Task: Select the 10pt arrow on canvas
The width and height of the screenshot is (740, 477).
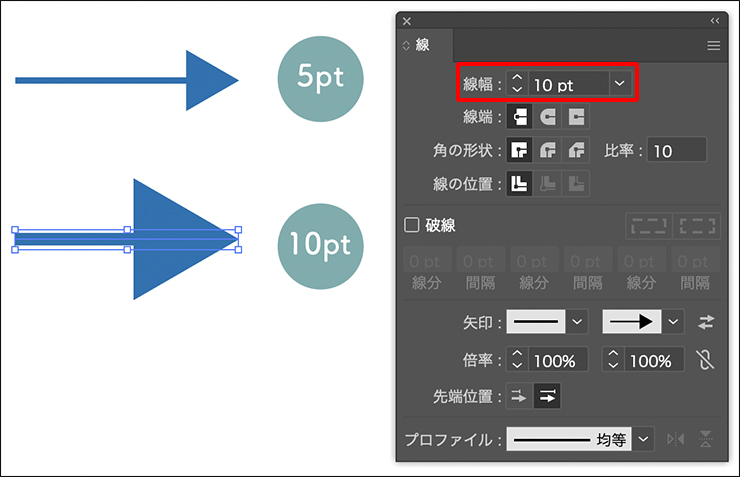Action: point(126,239)
